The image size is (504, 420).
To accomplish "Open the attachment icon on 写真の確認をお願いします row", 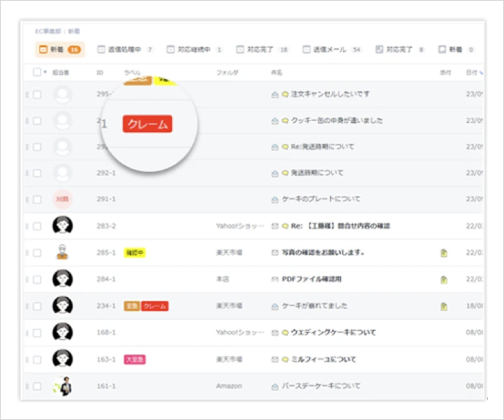I will click(x=444, y=253).
